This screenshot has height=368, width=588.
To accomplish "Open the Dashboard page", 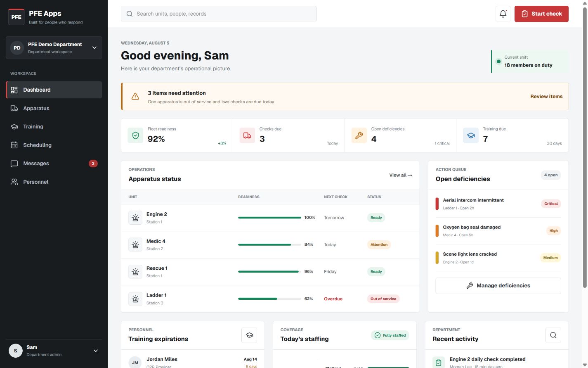I will click(54, 90).
